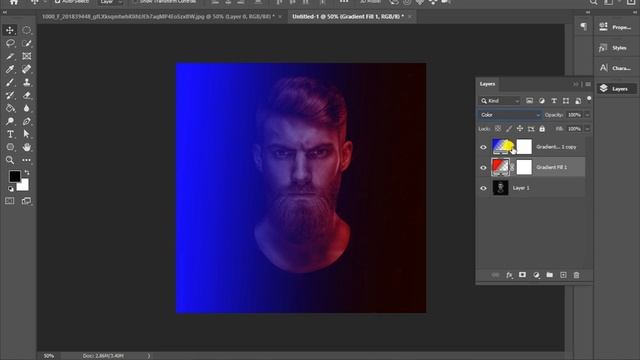This screenshot has height=360, width=640.
Task: Lock all layer attributes
Action: (x=542, y=129)
